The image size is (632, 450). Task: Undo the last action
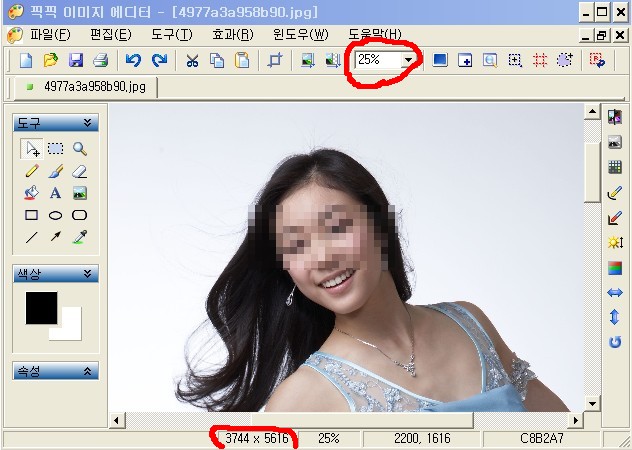[133, 60]
